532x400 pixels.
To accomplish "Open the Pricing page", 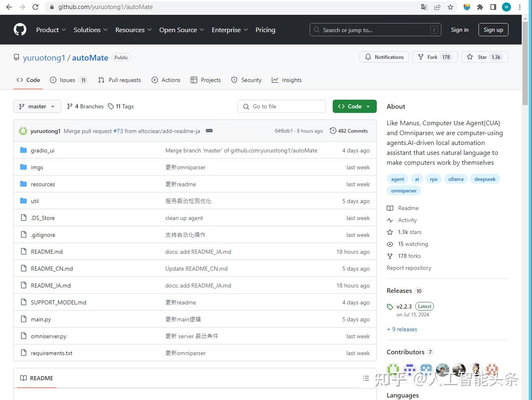I will coord(265,30).
